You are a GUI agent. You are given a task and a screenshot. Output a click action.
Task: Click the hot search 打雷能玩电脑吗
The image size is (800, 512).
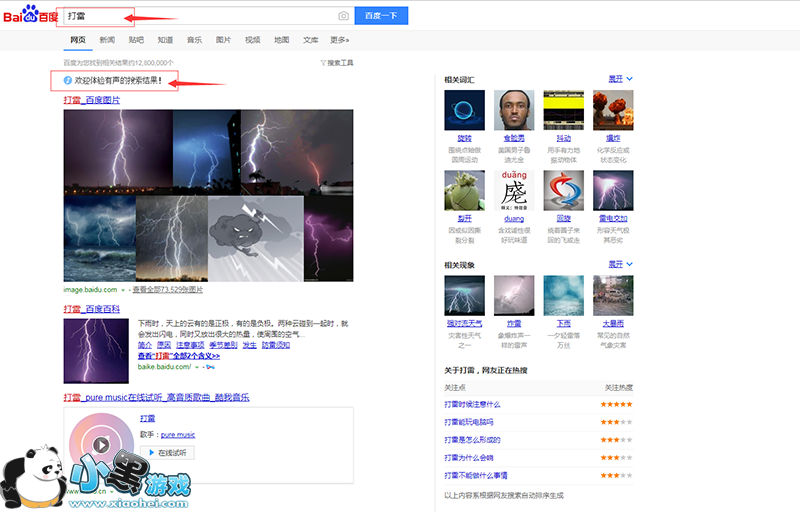469,422
